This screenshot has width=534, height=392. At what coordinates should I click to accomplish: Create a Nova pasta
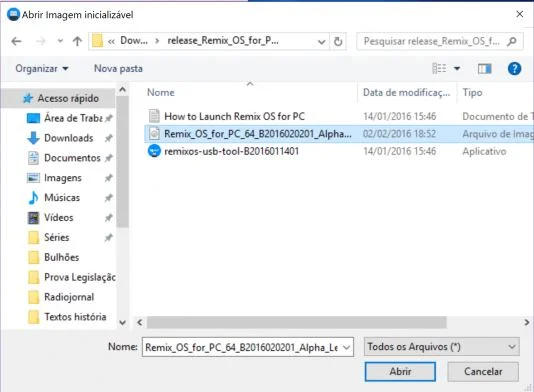[118, 68]
